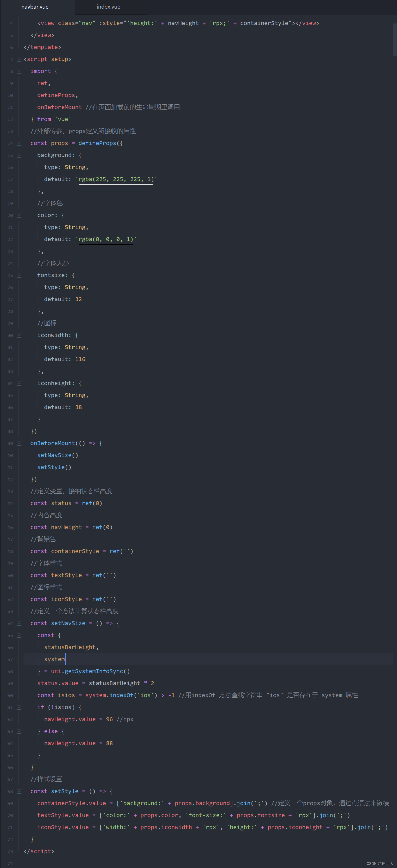Click 'const navHeight = ref(0)'
The width and height of the screenshot is (397, 868).
71,527
